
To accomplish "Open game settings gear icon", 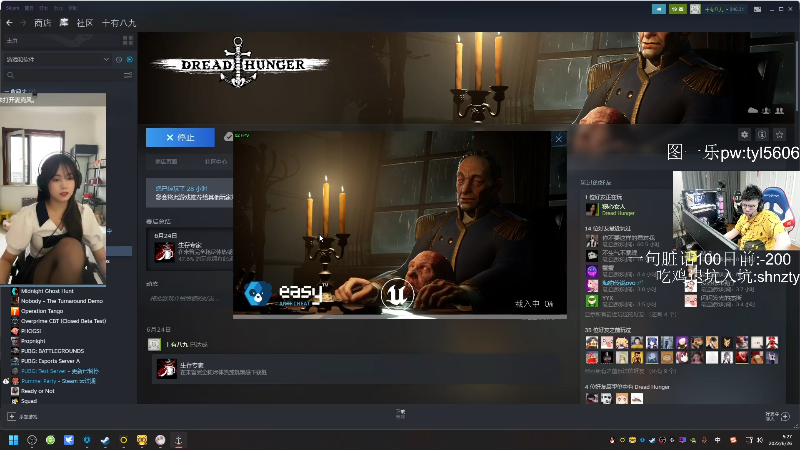I will [x=744, y=135].
